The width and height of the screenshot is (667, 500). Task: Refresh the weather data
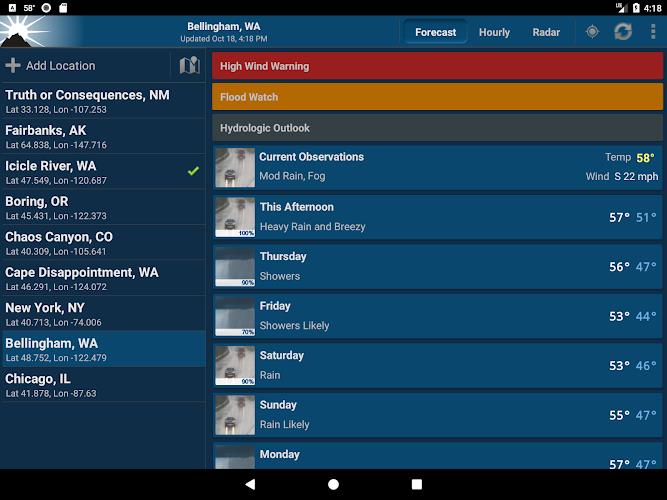623,32
